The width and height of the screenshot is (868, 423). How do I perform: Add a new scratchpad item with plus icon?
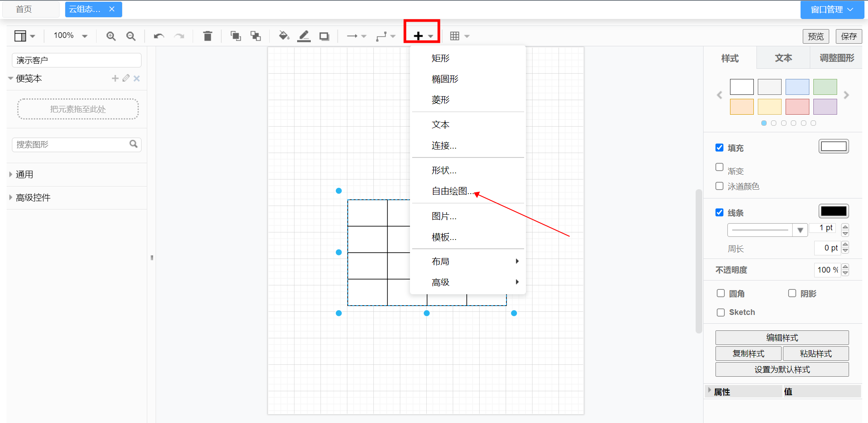tap(115, 79)
